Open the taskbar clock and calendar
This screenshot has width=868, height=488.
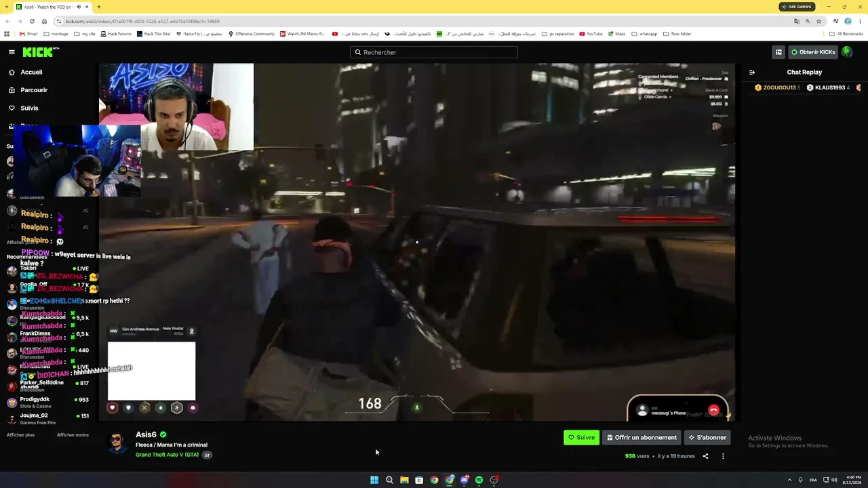point(852,480)
